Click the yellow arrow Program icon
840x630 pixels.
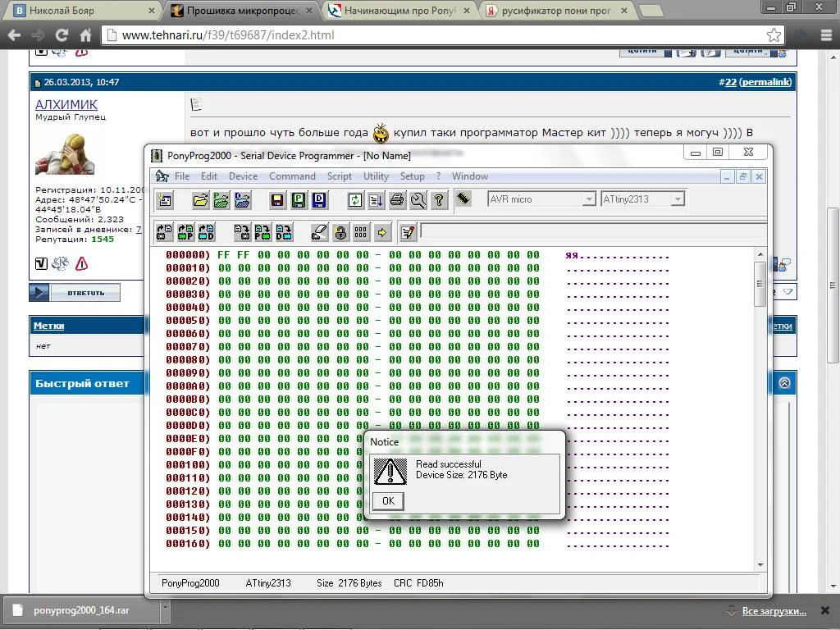(x=381, y=232)
